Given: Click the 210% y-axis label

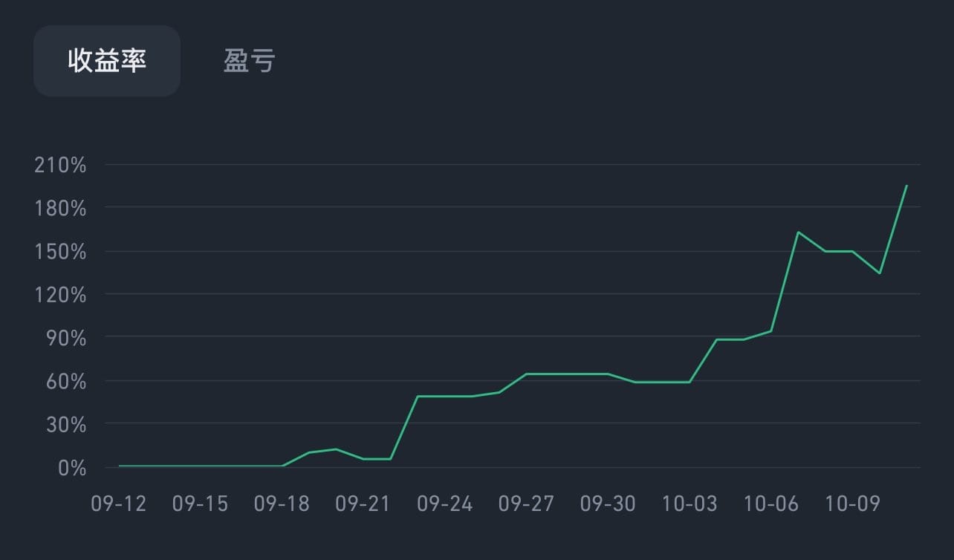Looking at the screenshot, I should pyautogui.click(x=60, y=166).
